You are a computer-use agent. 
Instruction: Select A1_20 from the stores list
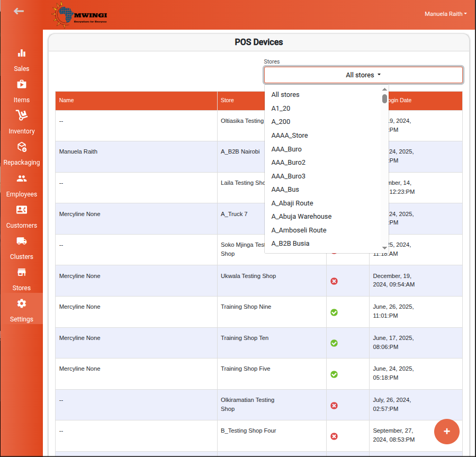tap(323, 109)
